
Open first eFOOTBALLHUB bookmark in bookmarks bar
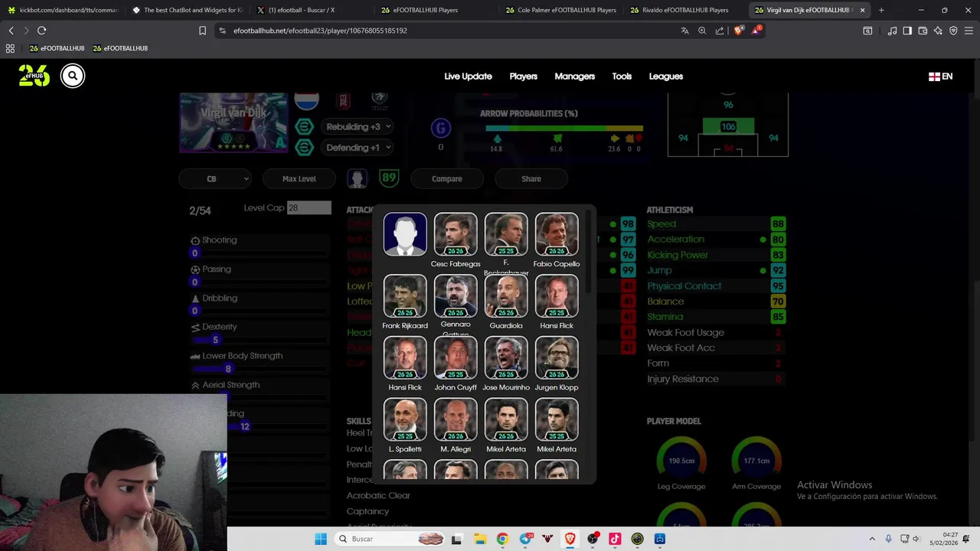(x=57, y=48)
